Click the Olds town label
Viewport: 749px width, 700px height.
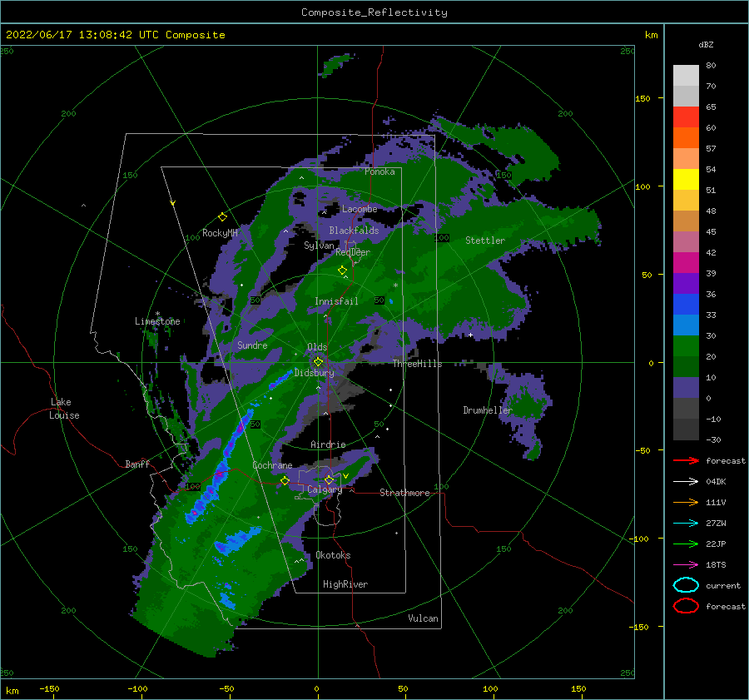317,347
